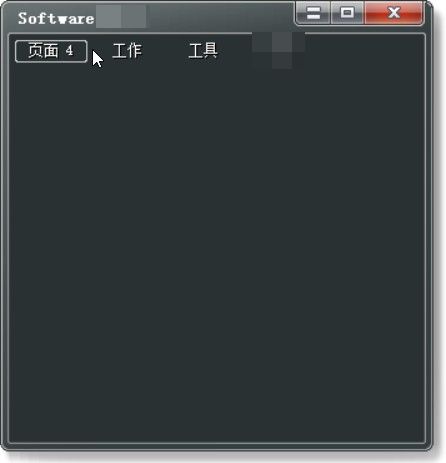
Task: Click the outlined 页面 4 button border
Action: (x=51, y=51)
